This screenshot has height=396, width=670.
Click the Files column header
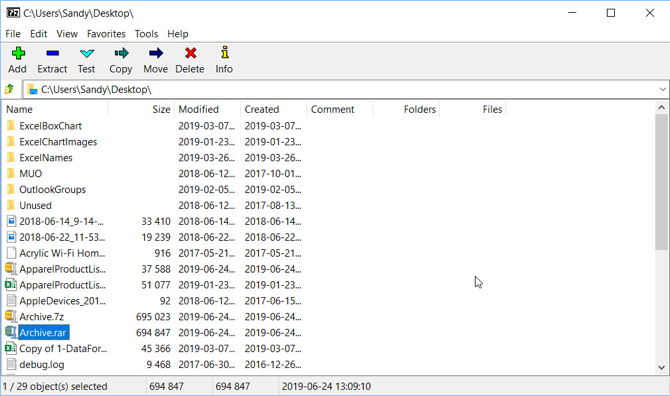coord(473,109)
